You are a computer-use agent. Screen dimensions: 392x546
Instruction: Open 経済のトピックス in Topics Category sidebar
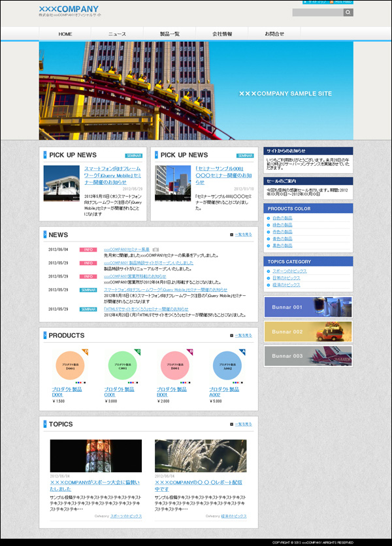pyautogui.click(x=286, y=285)
